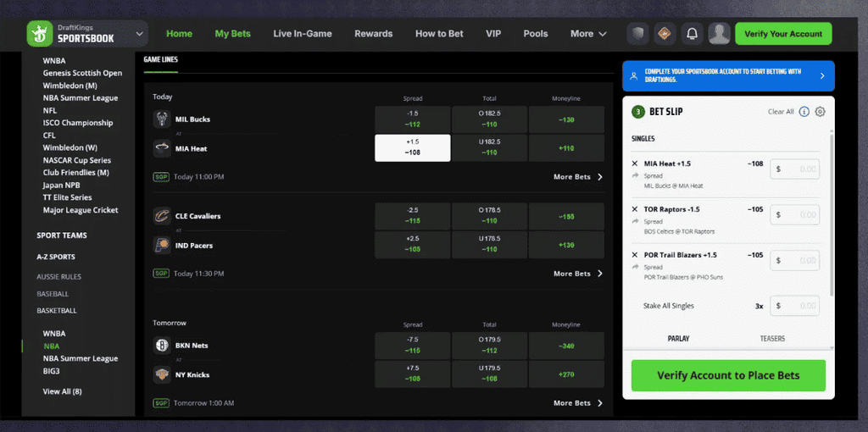Click the MIA Heat team logo
Viewport: 868px width, 432px height.
coord(162,148)
